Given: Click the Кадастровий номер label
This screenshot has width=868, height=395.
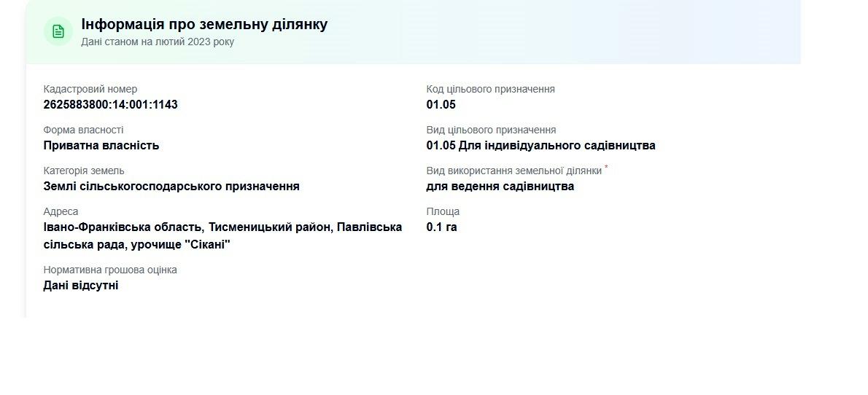Looking at the screenshot, I should (90, 89).
